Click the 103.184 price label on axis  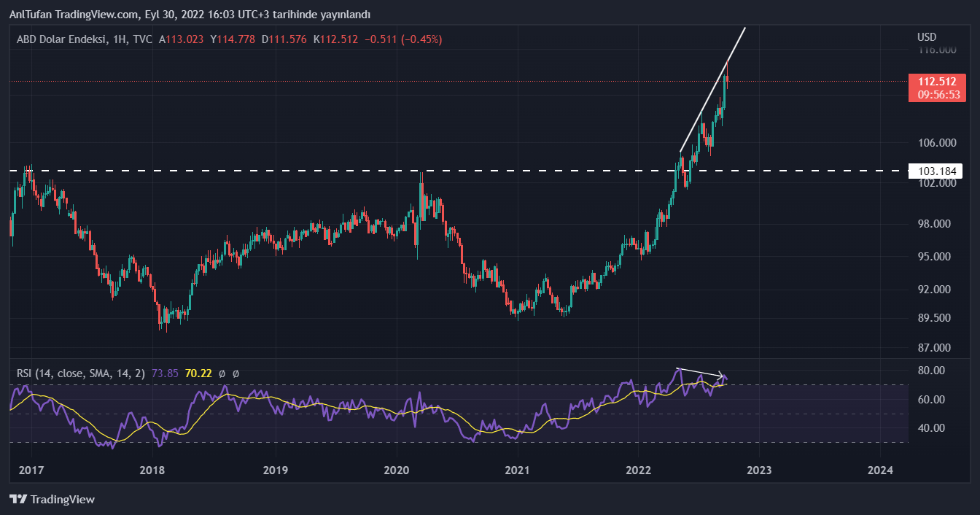[x=936, y=171]
